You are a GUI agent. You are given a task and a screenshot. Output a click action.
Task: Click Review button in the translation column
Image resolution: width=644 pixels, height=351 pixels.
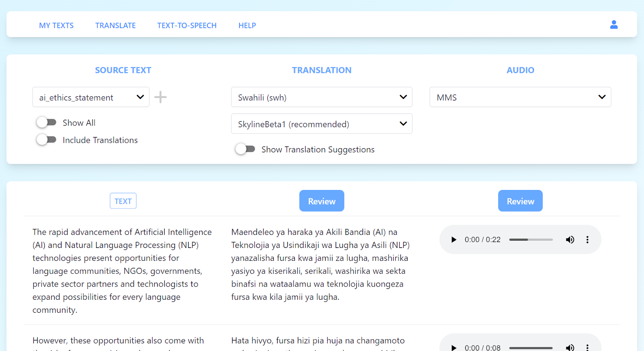click(322, 201)
